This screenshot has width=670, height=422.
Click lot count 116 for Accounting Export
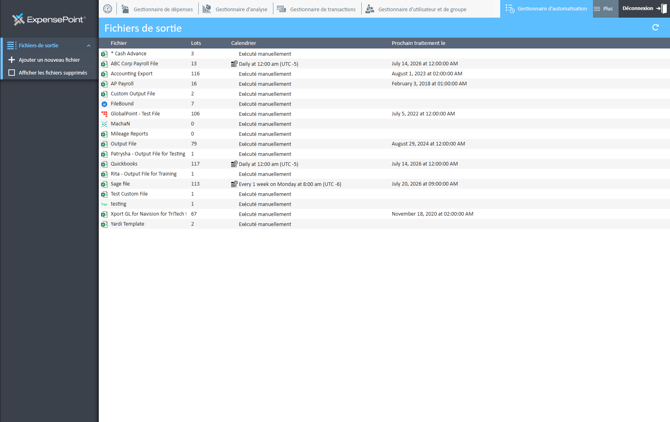point(195,73)
